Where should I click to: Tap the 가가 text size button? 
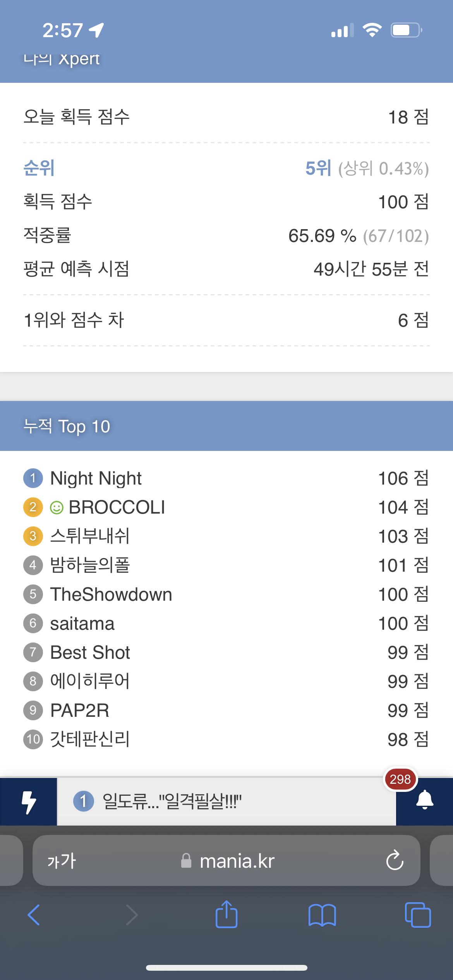pos(62,861)
